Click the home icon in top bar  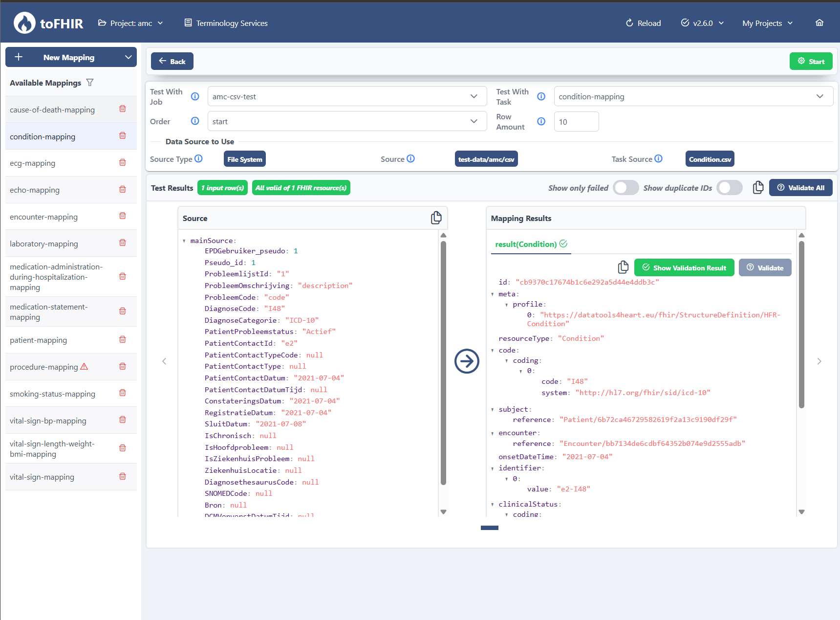tap(819, 23)
